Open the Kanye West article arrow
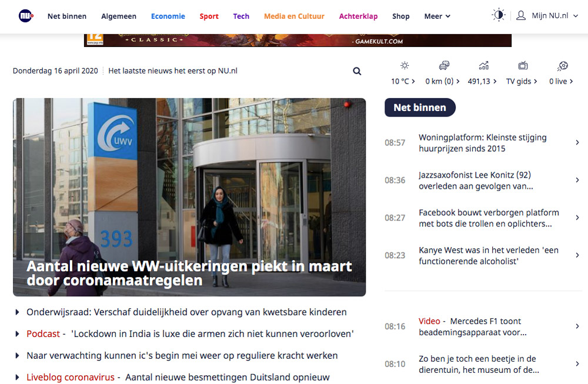This screenshot has height=384, width=588. [577, 255]
